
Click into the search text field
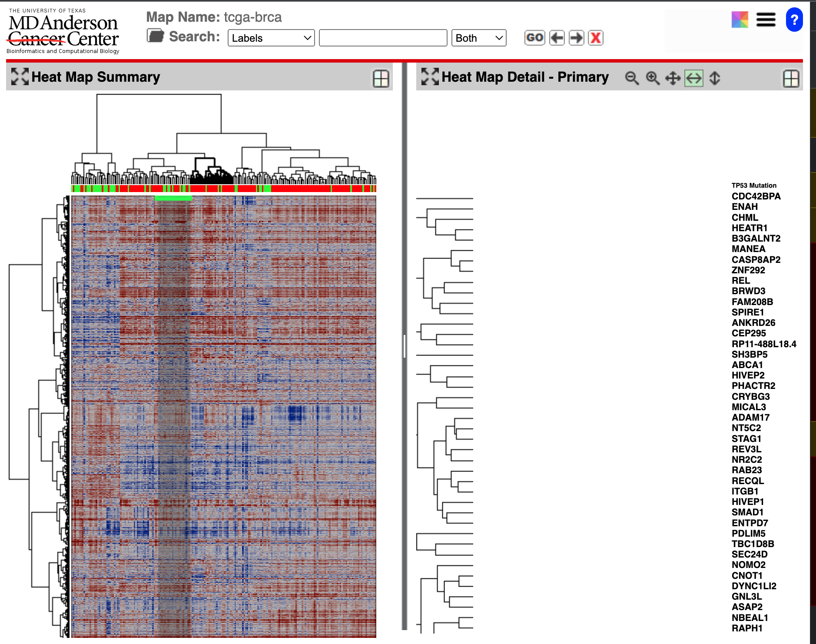coord(383,38)
